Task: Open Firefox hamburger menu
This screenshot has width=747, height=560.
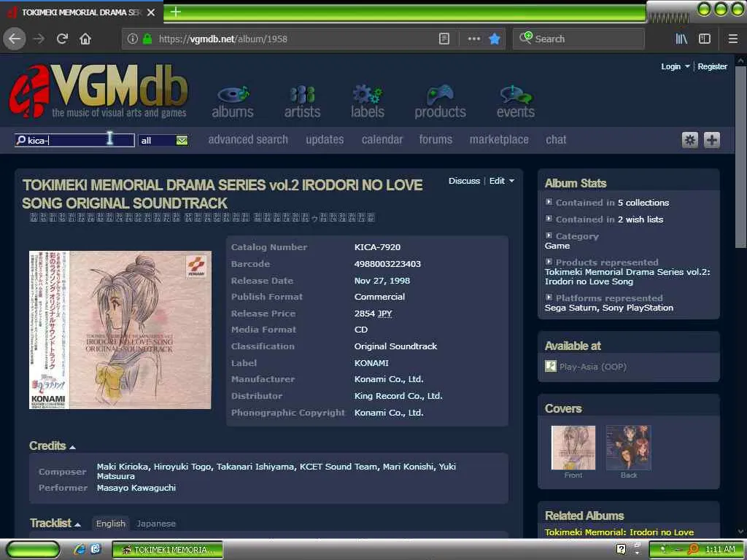Action: [x=733, y=39]
